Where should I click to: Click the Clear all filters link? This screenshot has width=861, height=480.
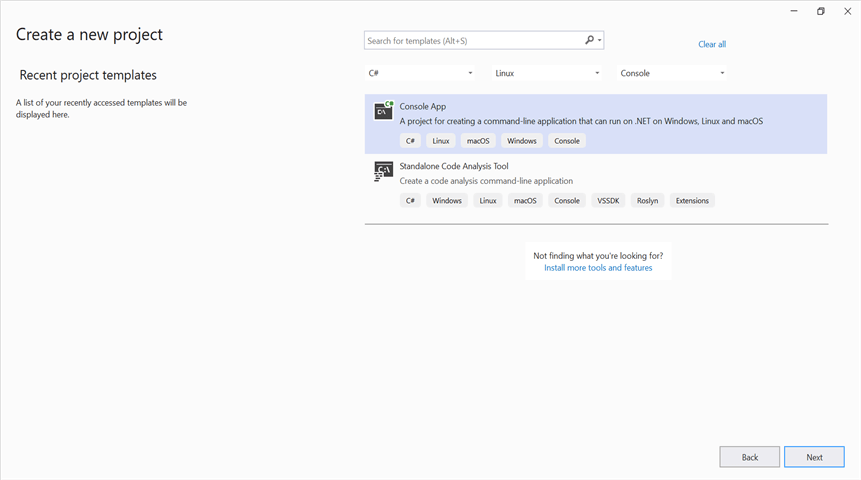[x=712, y=44]
